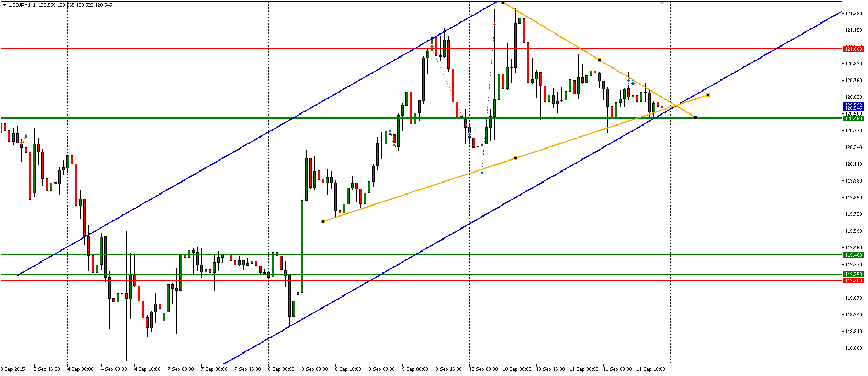The height and width of the screenshot is (376, 868).
Task: Click the descending orange trendline's end anchor on green line
Action: point(695,117)
